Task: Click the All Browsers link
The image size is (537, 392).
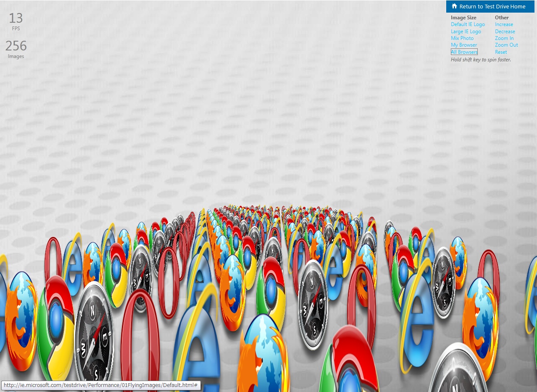Action: pos(464,52)
